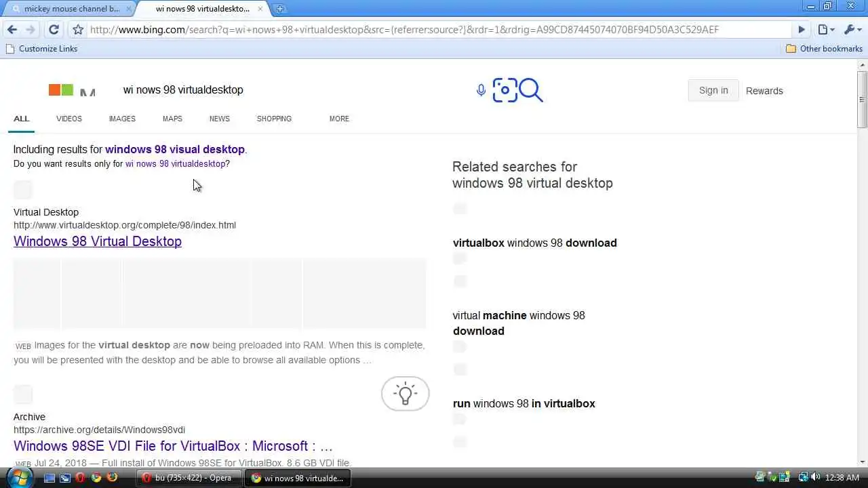Viewport: 868px width, 488px height.
Task: Click the wi nows 98 virtualde... Chrome taskbar button
Action: coord(298,478)
